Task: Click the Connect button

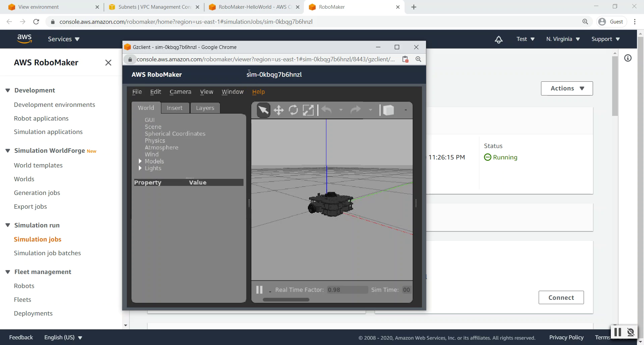Action: click(x=561, y=297)
